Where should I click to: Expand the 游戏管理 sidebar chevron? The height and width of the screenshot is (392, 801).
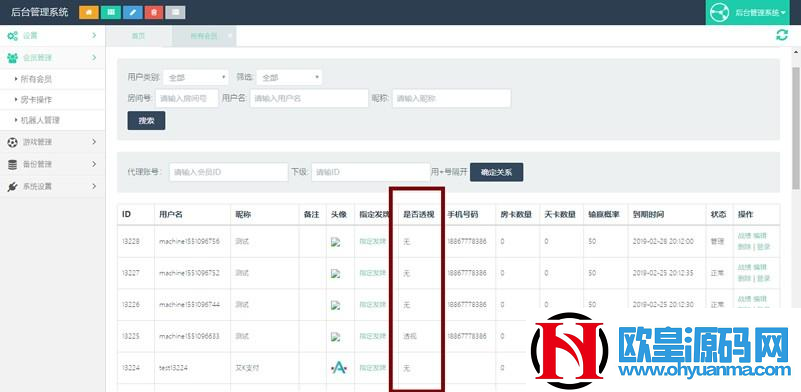click(x=94, y=142)
